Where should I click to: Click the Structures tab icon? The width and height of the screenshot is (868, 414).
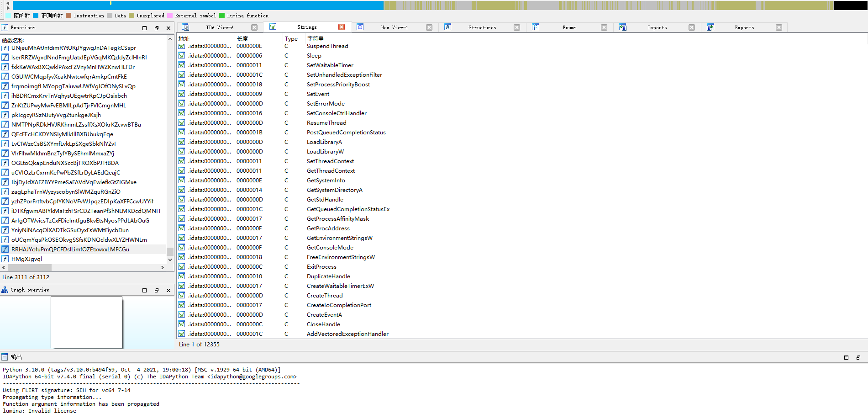click(448, 27)
